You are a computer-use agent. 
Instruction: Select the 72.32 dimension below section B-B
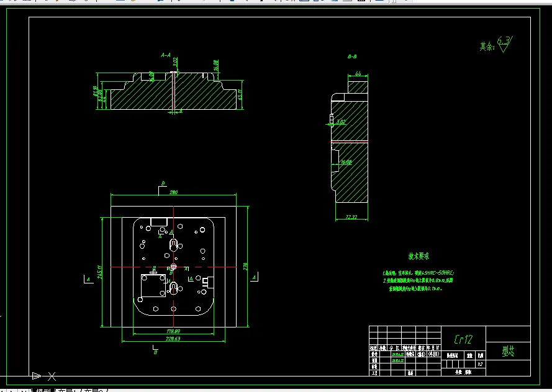coord(351,217)
